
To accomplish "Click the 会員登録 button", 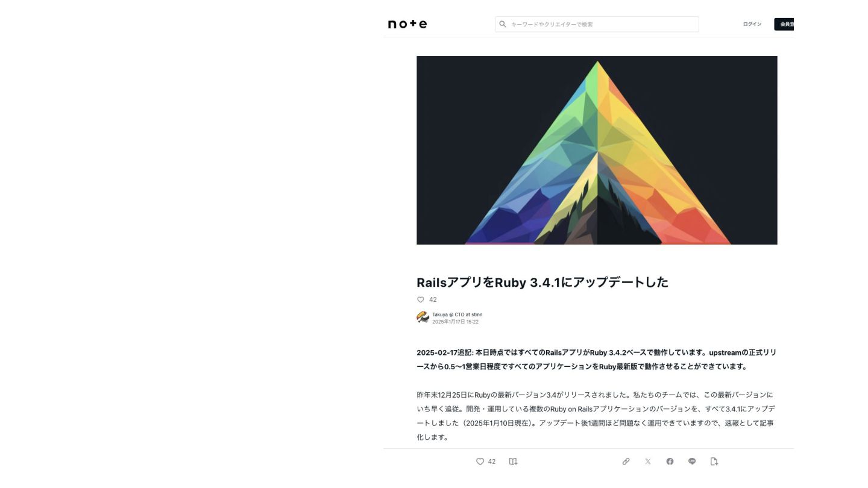I will 785,24.
